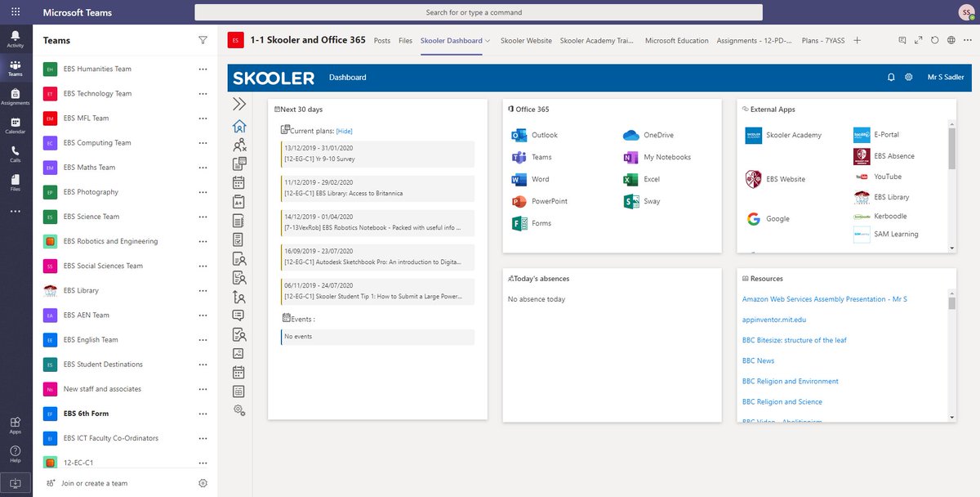
Task: Open more options for EBS Maths Team
Action: [x=203, y=168]
